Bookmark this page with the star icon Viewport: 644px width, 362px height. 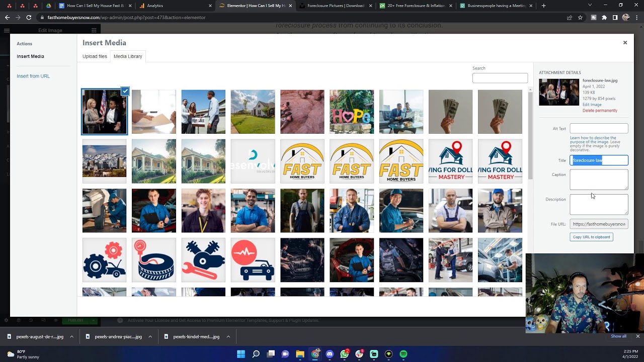(580, 18)
